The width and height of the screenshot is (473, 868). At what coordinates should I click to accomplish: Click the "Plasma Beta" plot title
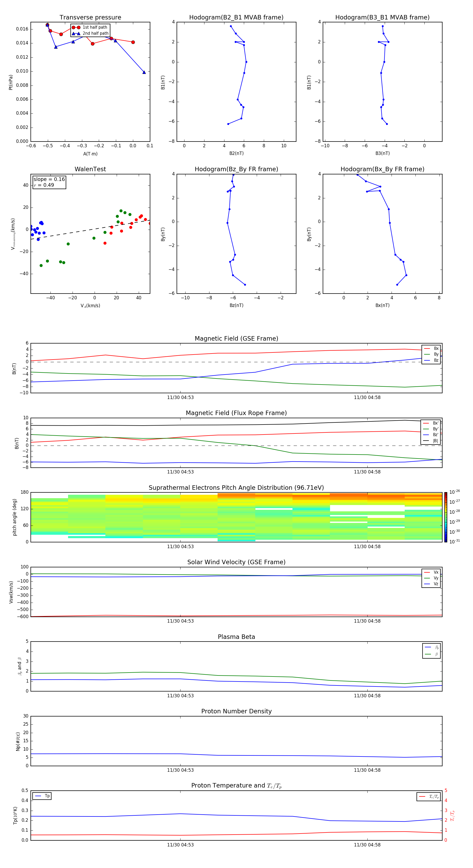click(236, 637)
